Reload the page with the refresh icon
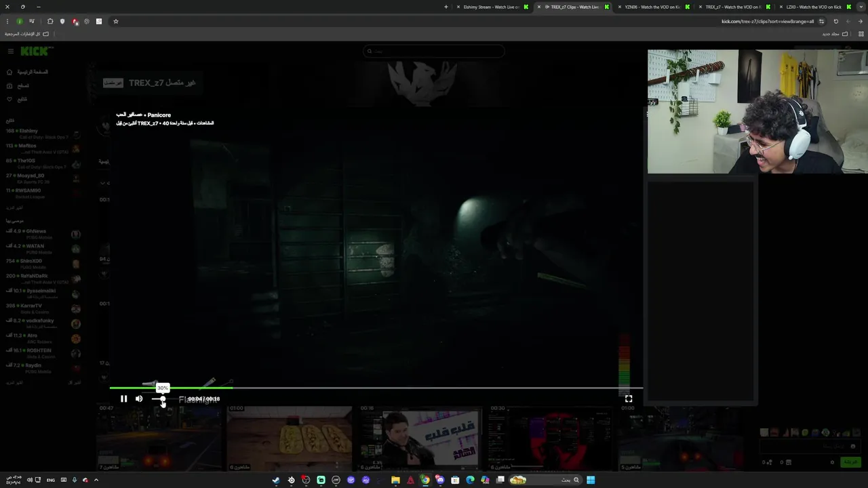The image size is (868, 488). click(835, 21)
